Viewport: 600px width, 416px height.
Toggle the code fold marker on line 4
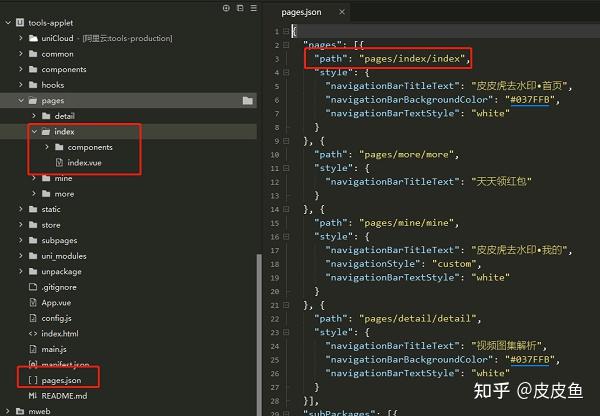286,72
